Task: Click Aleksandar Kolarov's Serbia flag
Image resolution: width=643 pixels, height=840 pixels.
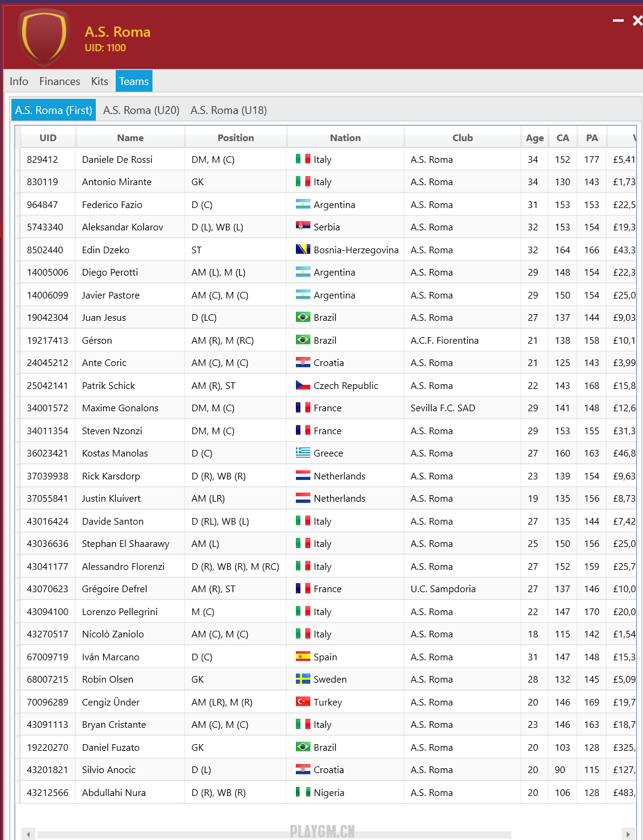Action: pos(303,227)
